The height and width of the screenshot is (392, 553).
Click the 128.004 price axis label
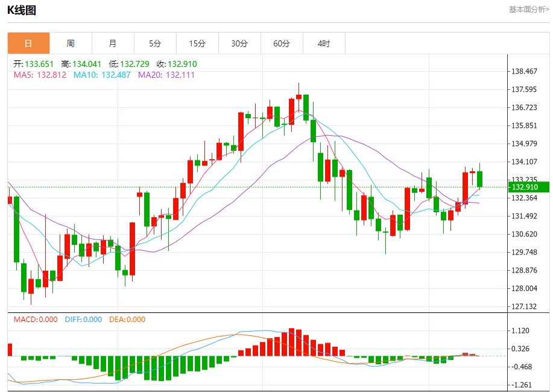click(524, 288)
